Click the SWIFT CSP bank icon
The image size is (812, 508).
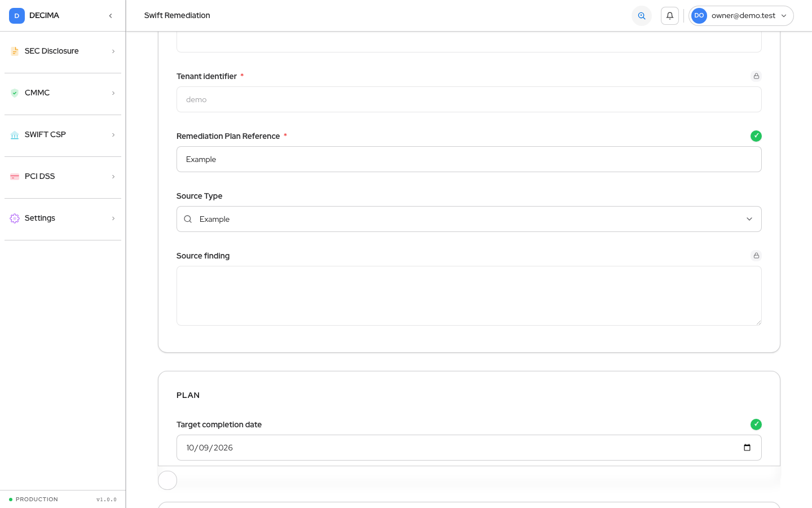point(15,135)
